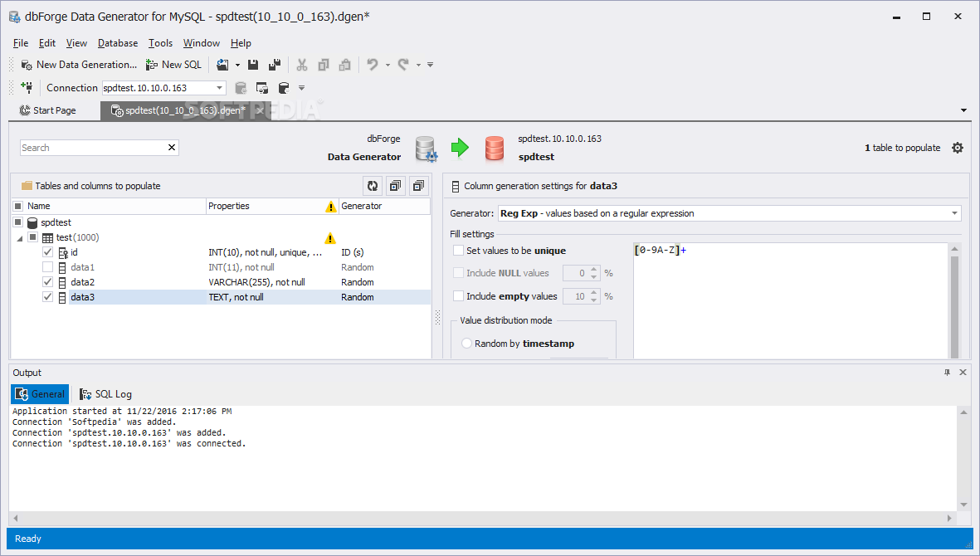Click the New Connection plug icon
Viewport: 980px width, 556px height.
27,87
